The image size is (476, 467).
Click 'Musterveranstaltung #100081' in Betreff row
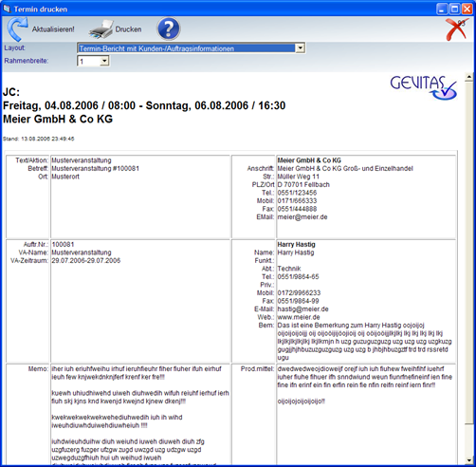pos(95,168)
